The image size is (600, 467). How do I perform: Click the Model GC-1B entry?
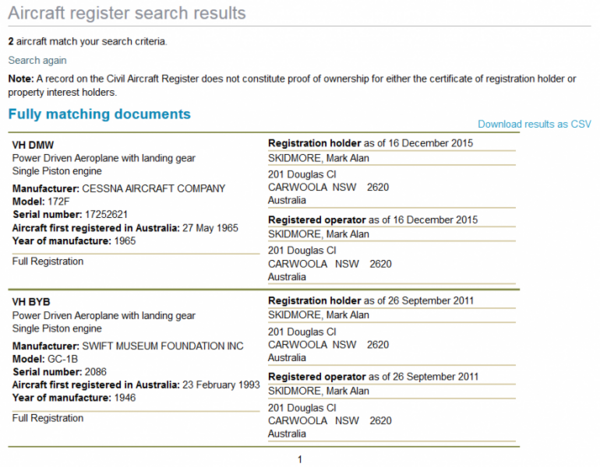click(x=42, y=357)
